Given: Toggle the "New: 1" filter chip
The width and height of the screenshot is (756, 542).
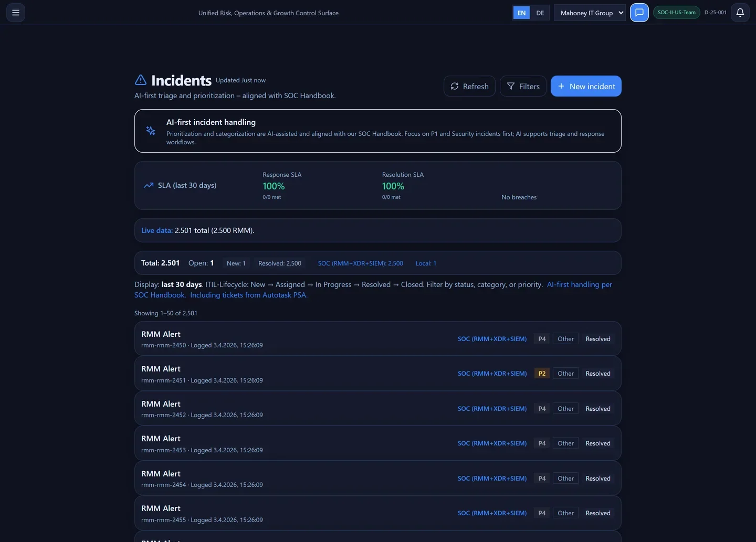Looking at the screenshot, I should pos(236,263).
